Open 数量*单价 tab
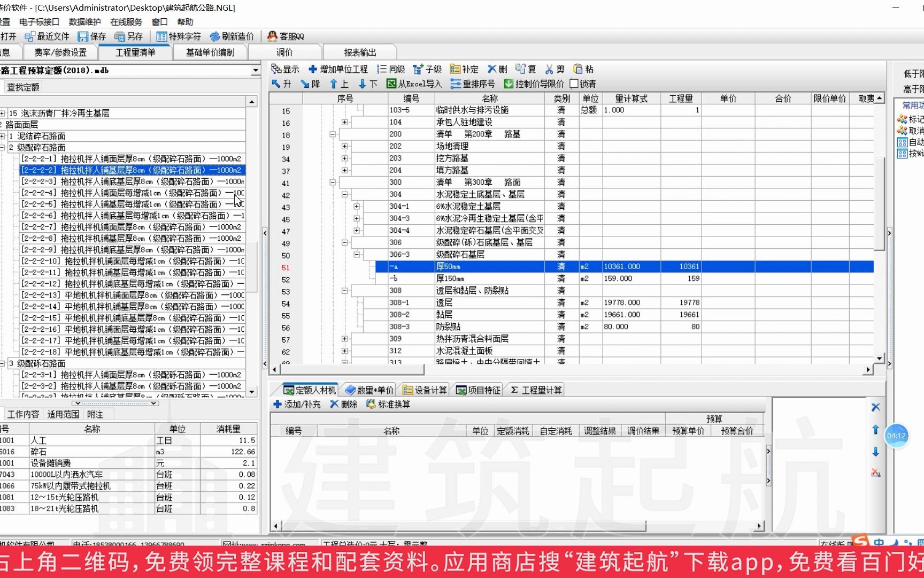Image resolution: width=924 pixels, height=578 pixels. (x=369, y=390)
